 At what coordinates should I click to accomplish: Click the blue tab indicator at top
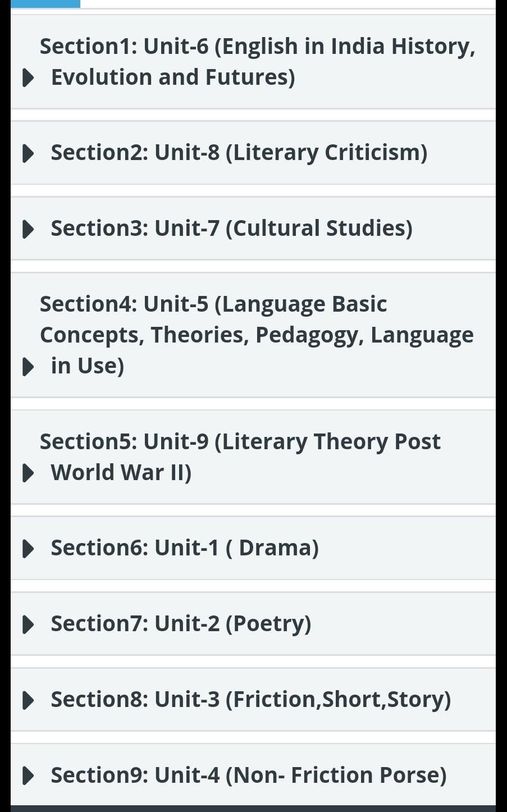(45, 3)
